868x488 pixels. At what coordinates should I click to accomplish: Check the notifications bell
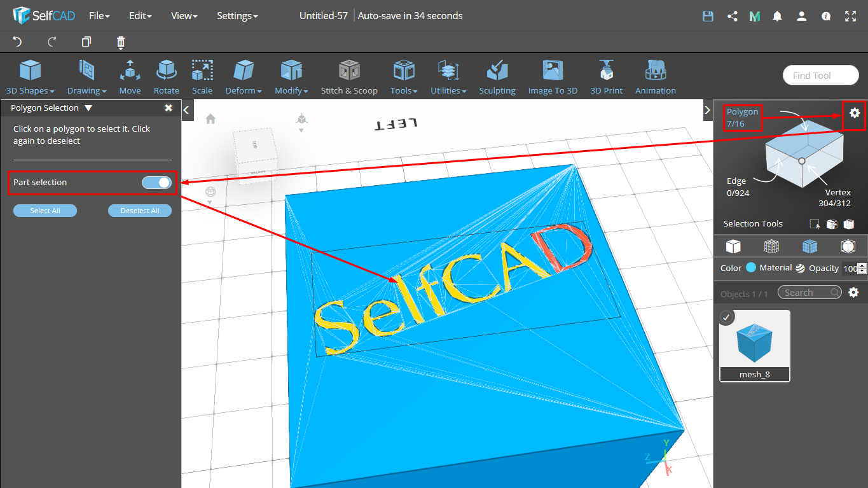pos(777,16)
